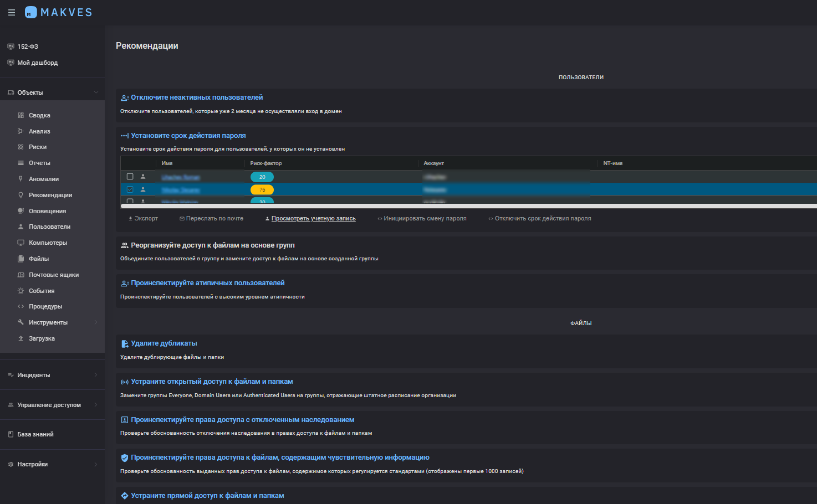The height and width of the screenshot is (504, 817).
Task: Collapse Установите срок действия пароля recommendation
Action: pyautogui.click(x=188, y=136)
